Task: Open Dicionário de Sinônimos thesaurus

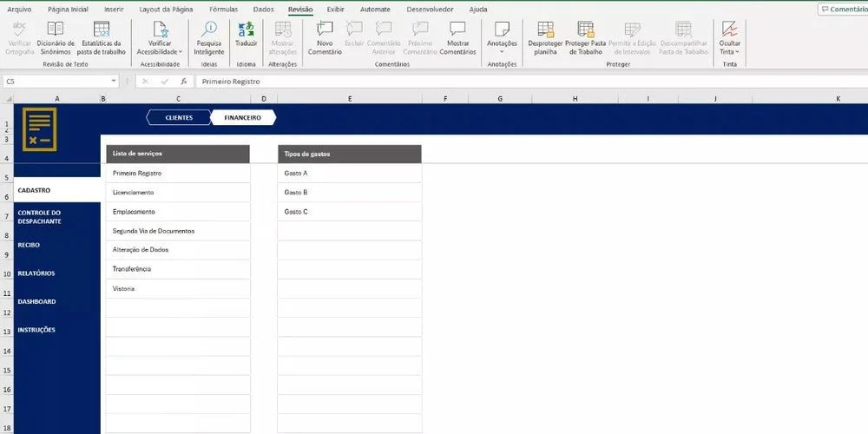Action: [x=56, y=38]
